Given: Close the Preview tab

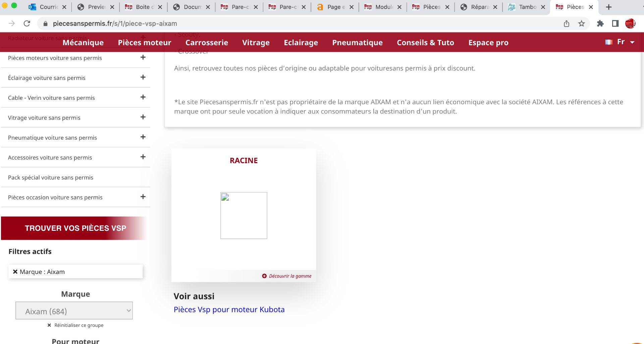Looking at the screenshot, I should (x=112, y=7).
